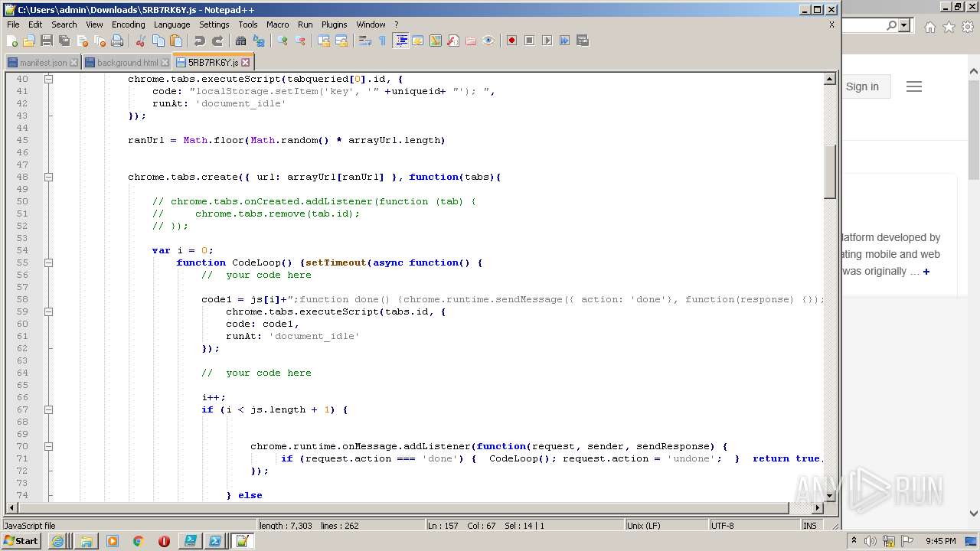Screen dimensions: 980x551
Task: Collapse the fold marker at line 55
Action: tap(48, 262)
